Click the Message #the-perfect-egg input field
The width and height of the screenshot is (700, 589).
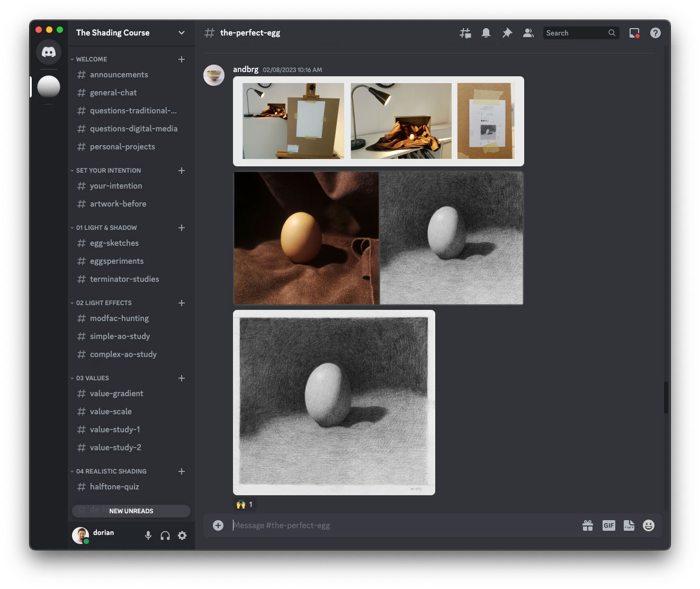[x=402, y=525]
